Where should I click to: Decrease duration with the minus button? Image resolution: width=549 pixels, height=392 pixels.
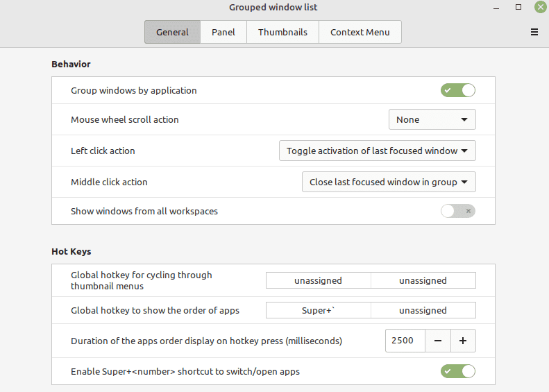(x=438, y=341)
